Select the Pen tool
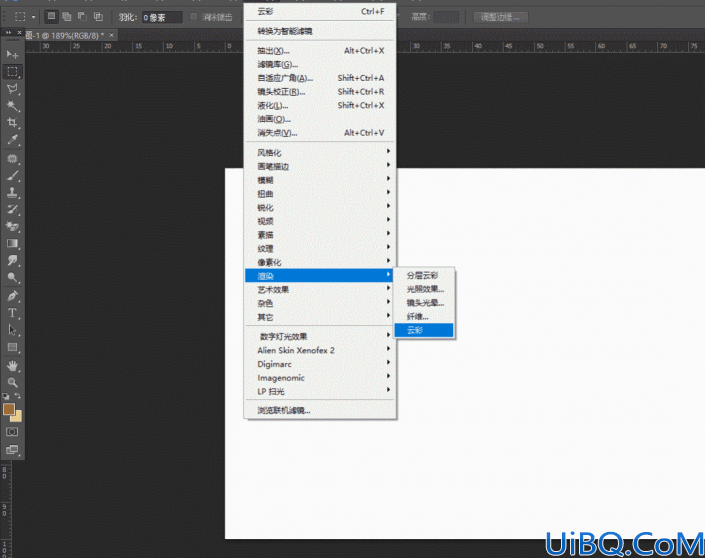705x558 pixels. (x=12, y=296)
